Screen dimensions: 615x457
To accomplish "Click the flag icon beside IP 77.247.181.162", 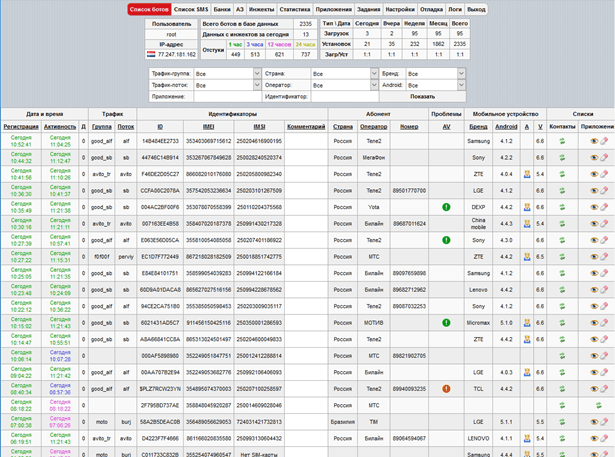I will (151, 55).
